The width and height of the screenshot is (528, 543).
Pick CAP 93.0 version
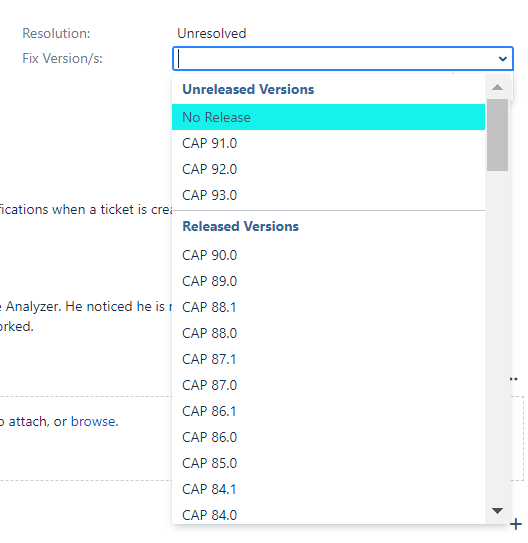pos(328,195)
